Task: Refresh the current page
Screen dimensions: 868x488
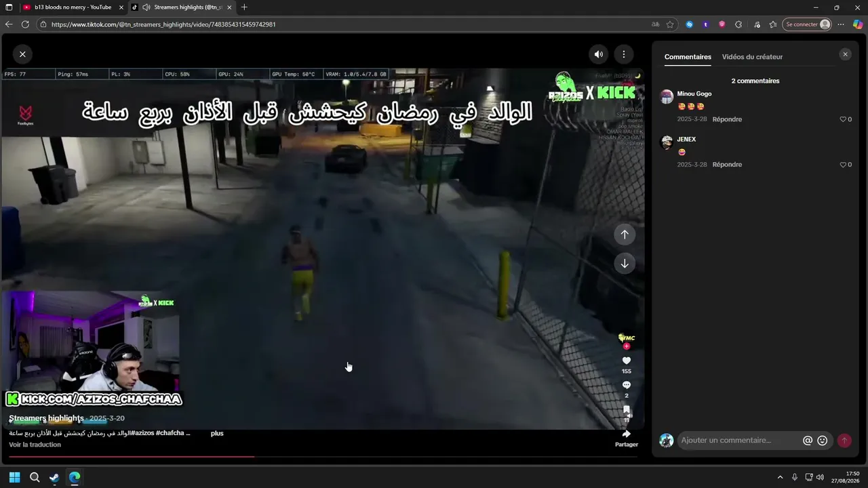Action: pyautogui.click(x=25, y=24)
